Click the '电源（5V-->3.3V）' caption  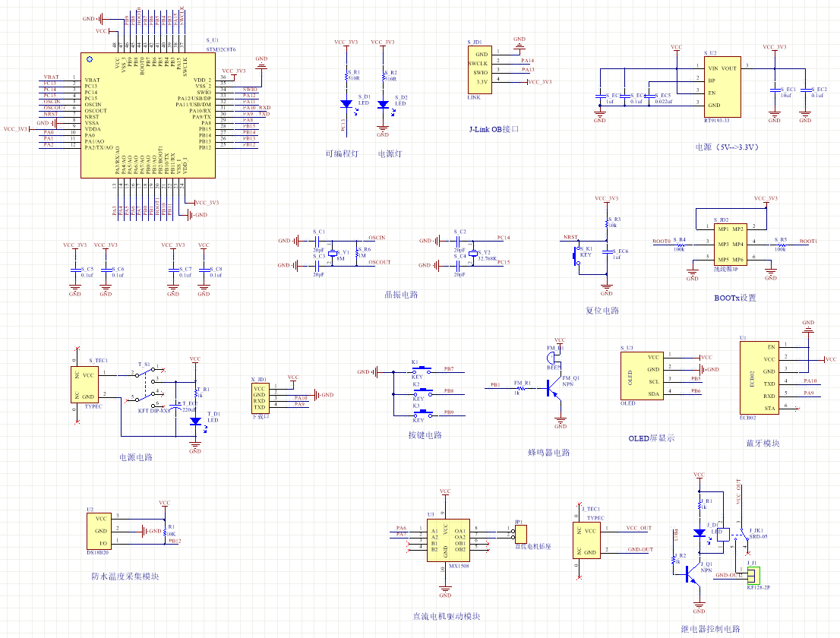coord(727,147)
